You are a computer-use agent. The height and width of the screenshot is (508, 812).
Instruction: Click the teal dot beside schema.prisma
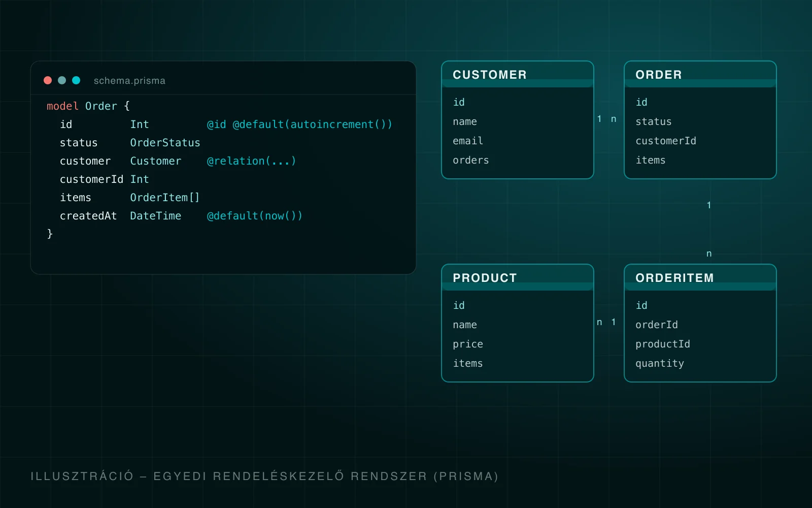coord(76,80)
